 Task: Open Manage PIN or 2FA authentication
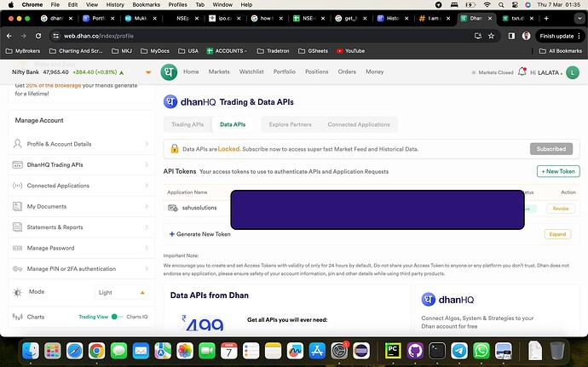(81, 269)
